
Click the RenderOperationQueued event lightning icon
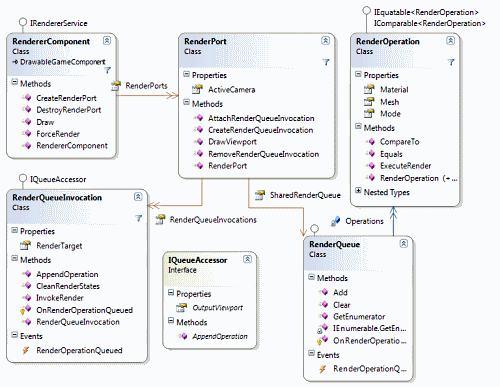point(26,350)
